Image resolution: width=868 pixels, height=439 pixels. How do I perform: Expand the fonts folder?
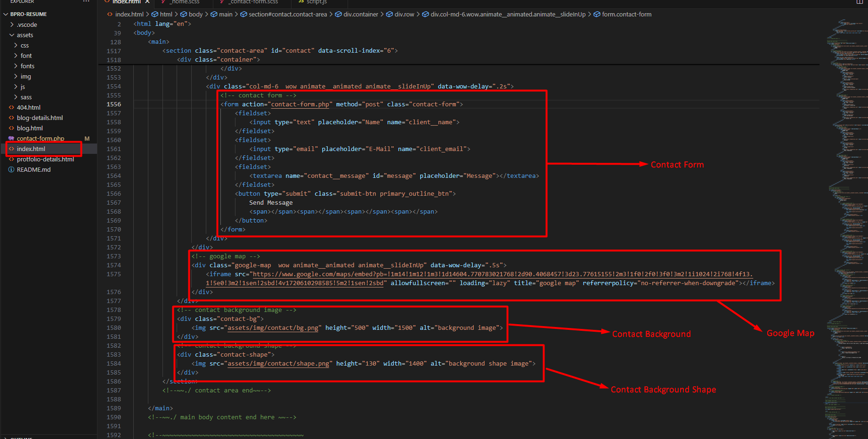pyautogui.click(x=27, y=66)
